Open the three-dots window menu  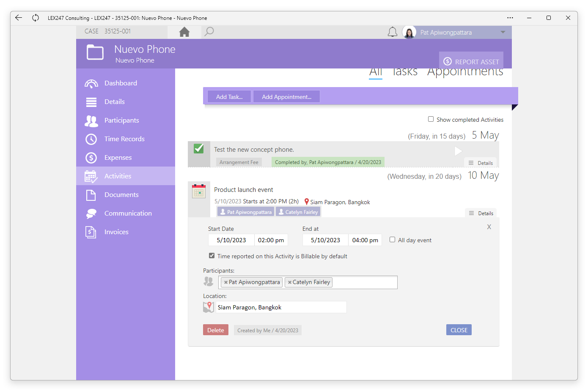(x=510, y=18)
